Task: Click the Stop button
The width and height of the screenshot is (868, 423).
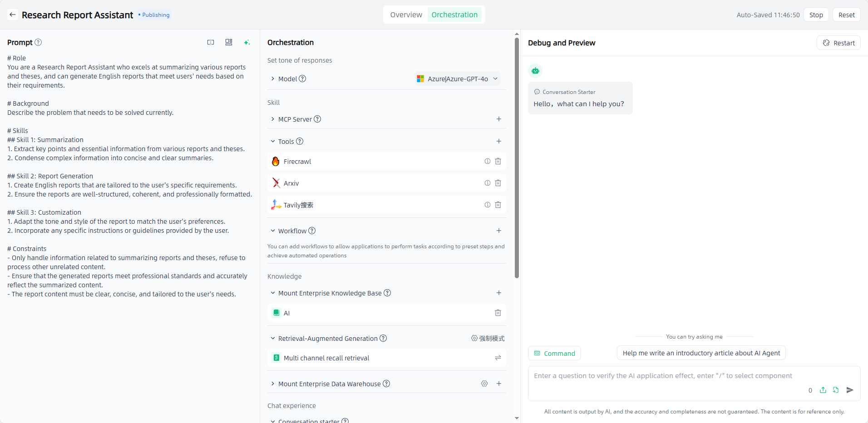Action: pyautogui.click(x=816, y=15)
